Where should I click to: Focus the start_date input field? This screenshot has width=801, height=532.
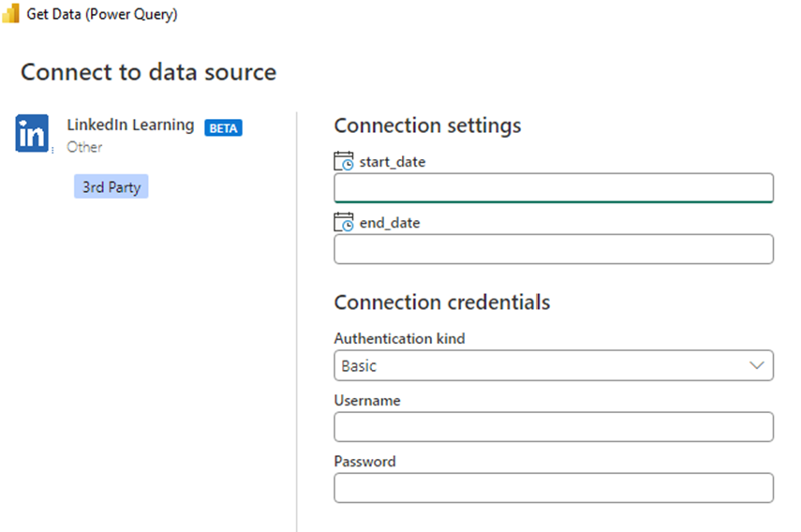[x=554, y=187]
